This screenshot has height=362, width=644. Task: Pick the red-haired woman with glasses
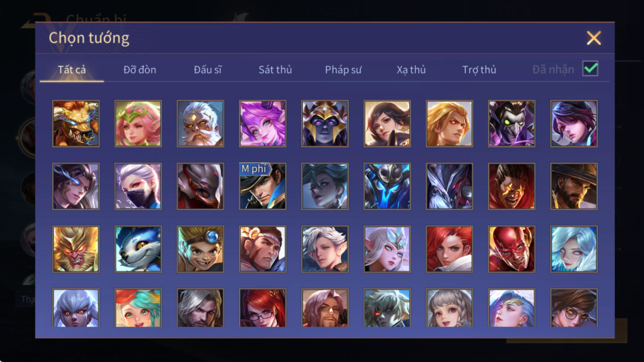coord(263,308)
